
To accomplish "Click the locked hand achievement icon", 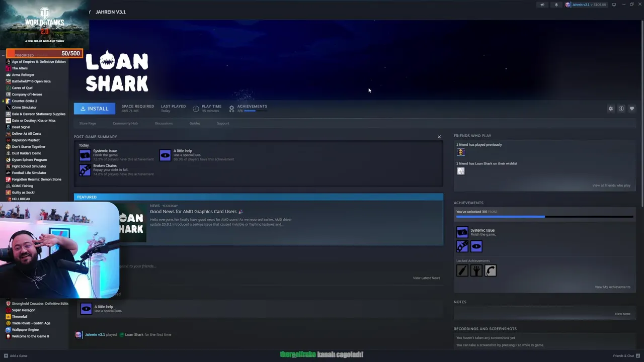I will pyautogui.click(x=476, y=270).
